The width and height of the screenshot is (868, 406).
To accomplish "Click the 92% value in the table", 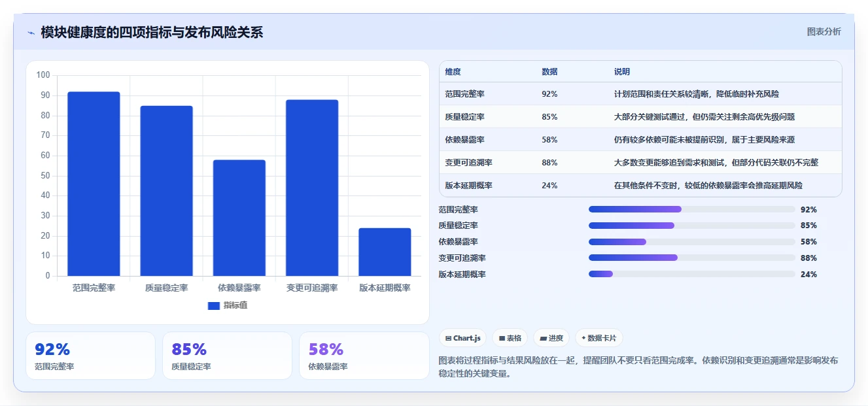I will tap(549, 94).
